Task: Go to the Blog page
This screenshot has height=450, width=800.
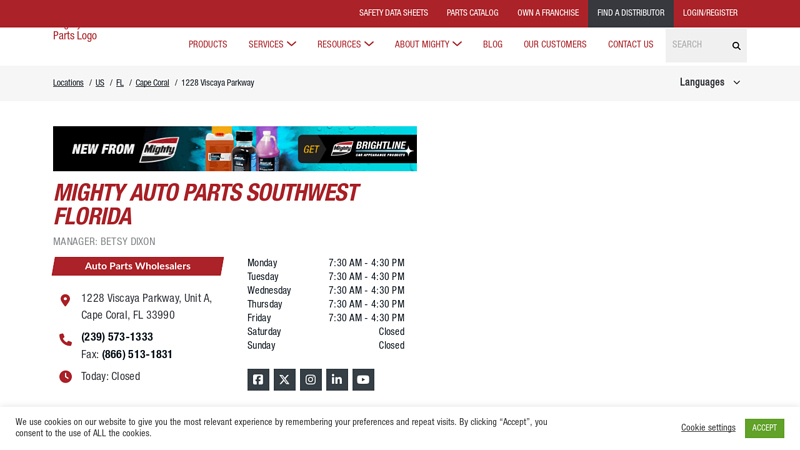Action: [x=492, y=44]
